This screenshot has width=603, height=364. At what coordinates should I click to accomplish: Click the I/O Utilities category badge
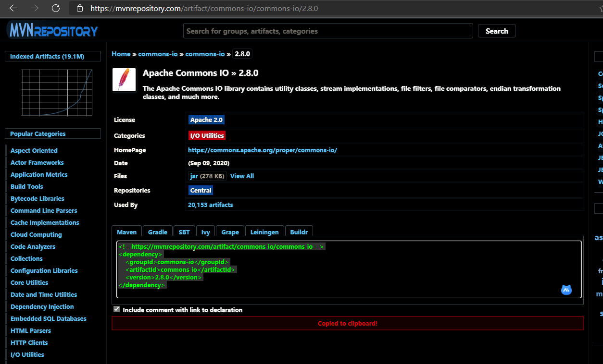207,135
